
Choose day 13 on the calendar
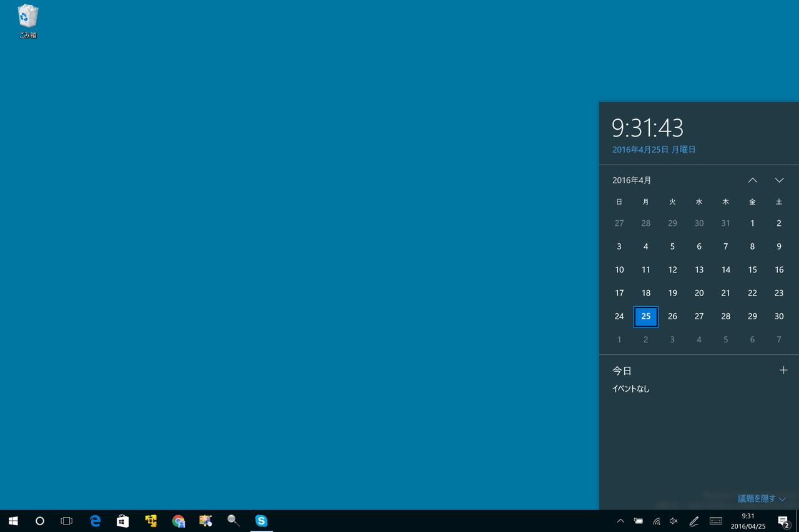pyautogui.click(x=699, y=270)
